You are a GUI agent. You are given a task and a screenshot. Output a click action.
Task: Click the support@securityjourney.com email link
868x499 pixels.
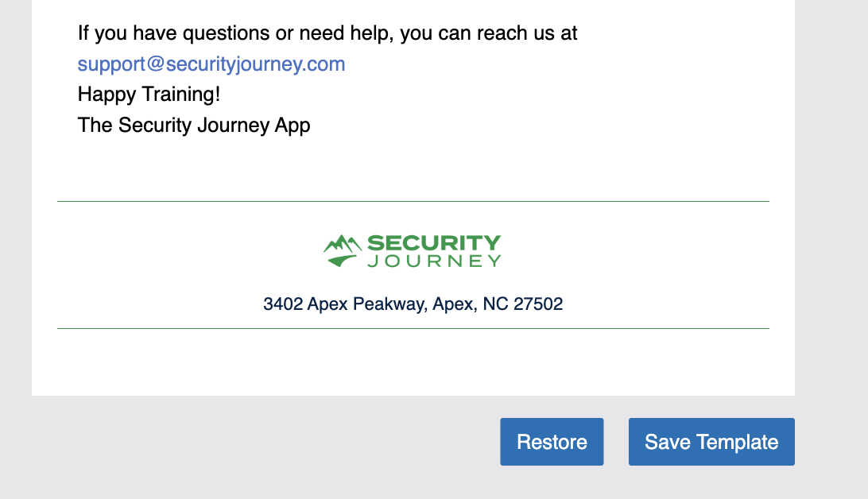point(211,64)
